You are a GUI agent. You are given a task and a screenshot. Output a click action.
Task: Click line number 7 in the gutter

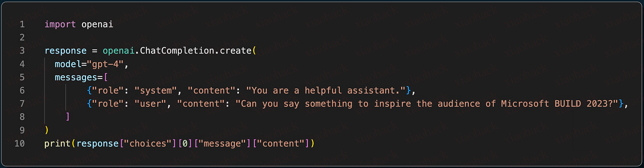click(22, 104)
